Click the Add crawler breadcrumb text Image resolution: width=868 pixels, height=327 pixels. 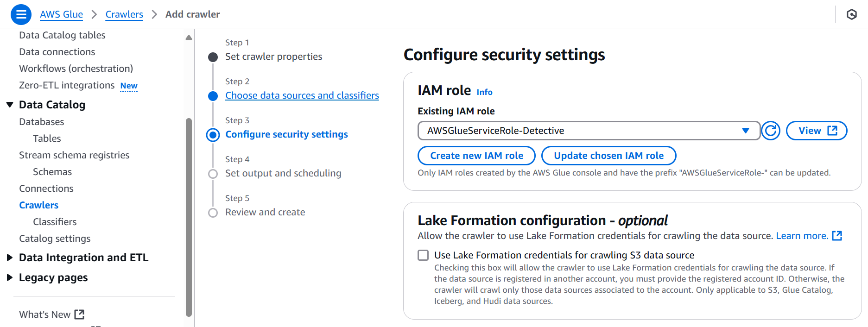(x=193, y=14)
